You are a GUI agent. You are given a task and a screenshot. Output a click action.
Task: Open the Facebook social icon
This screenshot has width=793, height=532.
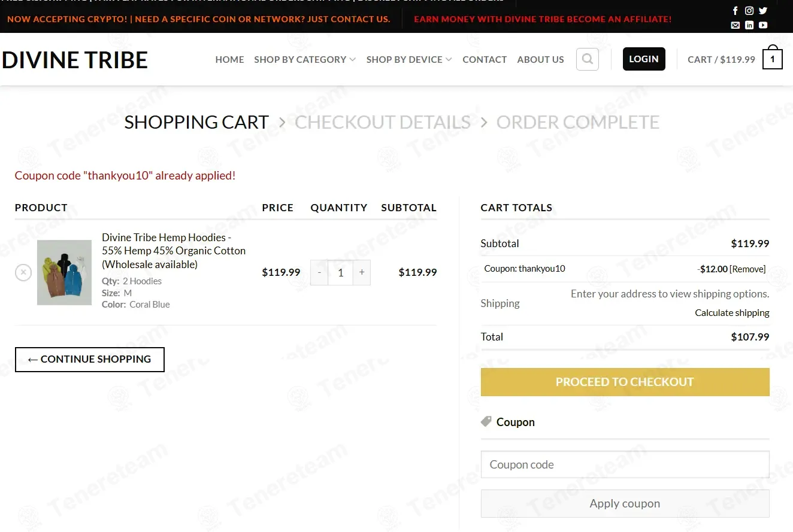(736, 11)
